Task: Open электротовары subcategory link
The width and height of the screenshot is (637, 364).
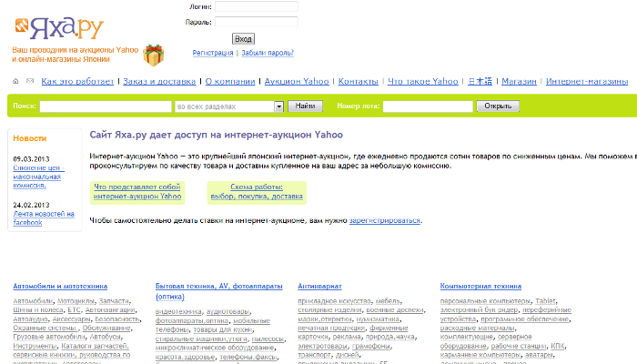Action: pos(322,346)
